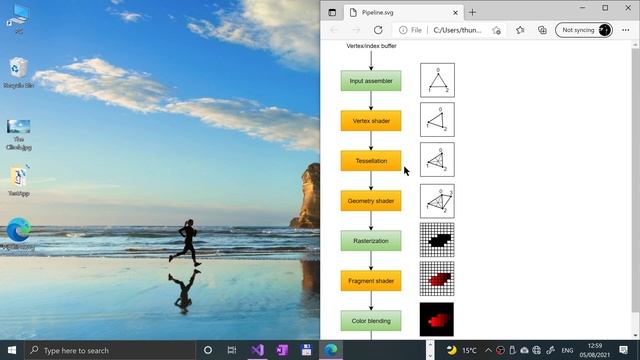The height and width of the screenshot is (360, 640).
Task: Click the taskbar search box
Action: pyautogui.click(x=110, y=350)
